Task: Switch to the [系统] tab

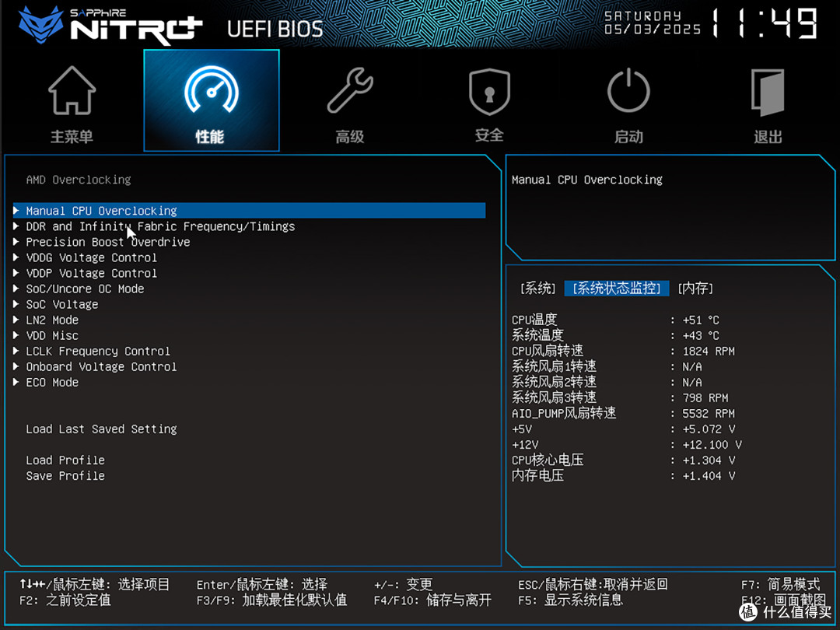Action: pos(538,289)
